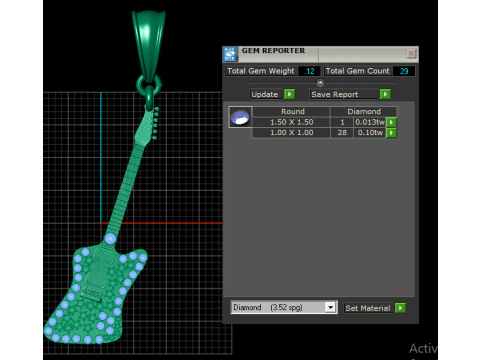Image resolution: width=480 pixels, height=360 pixels.
Task: Click the Total Gem Weight label
Action: pyautogui.click(x=261, y=71)
